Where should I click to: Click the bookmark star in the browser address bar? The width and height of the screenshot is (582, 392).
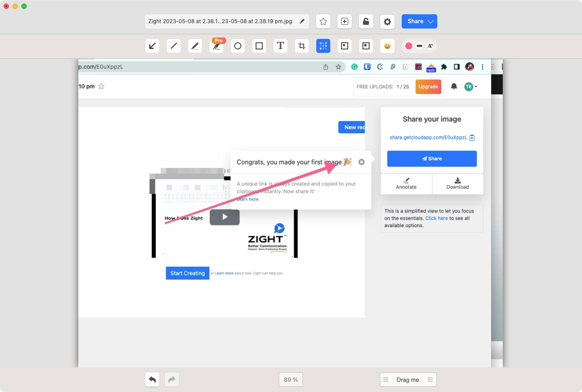(338, 67)
